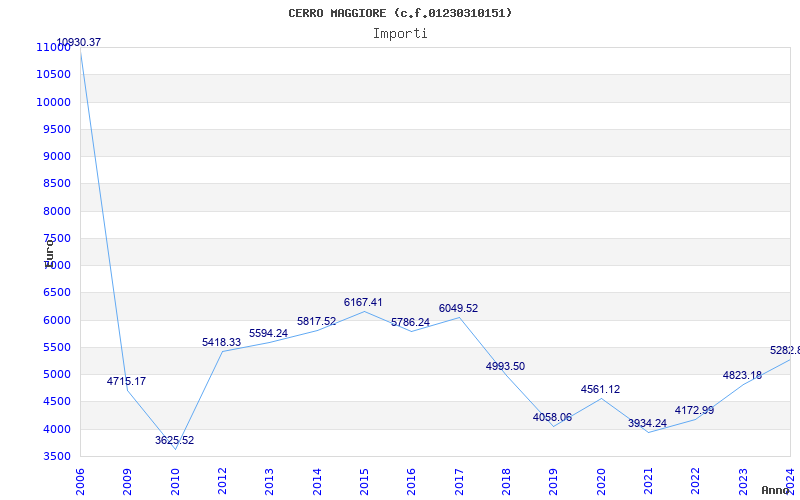Click the 2023 x-axis year label
Viewport: 800px width, 500px height.
(743, 482)
